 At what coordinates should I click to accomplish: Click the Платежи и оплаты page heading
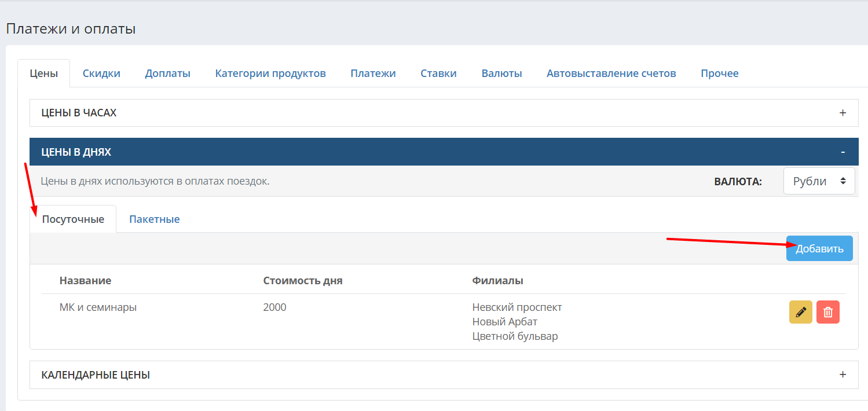pos(71,28)
